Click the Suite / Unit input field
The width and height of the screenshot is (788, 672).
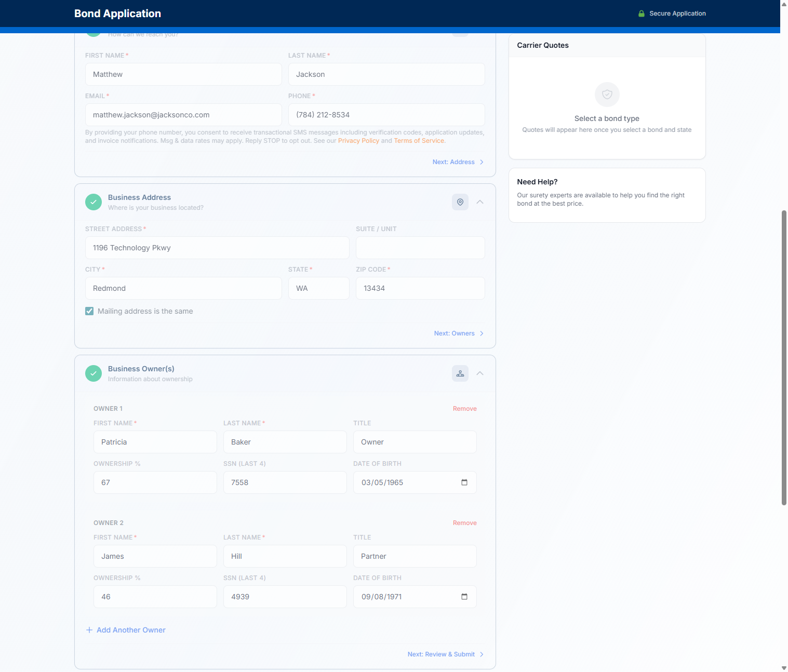click(420, 248)
